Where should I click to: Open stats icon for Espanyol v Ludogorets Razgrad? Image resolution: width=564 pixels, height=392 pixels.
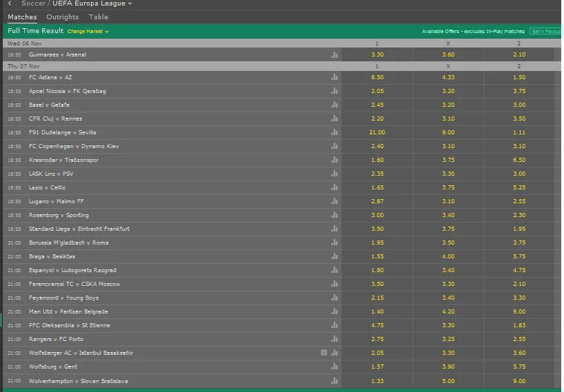coord(335,269)
